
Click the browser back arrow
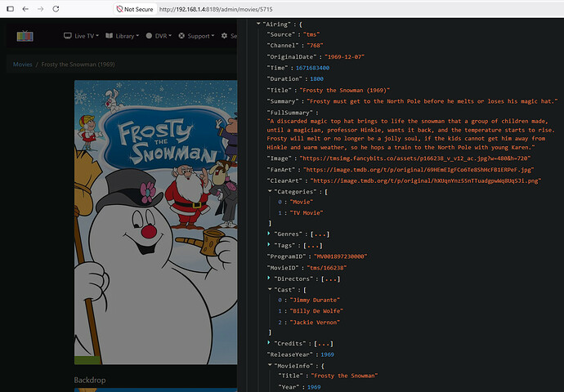(x=25, y=9)
